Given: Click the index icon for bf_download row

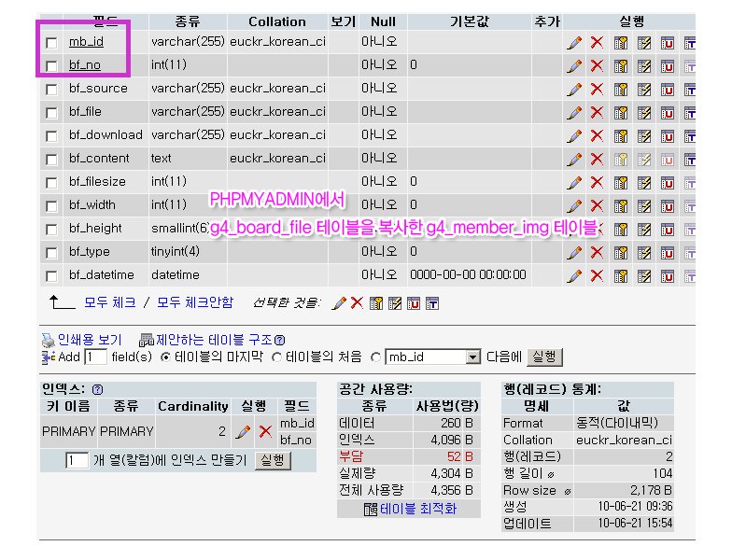Looking at the screenshot, I should [644, 135].
